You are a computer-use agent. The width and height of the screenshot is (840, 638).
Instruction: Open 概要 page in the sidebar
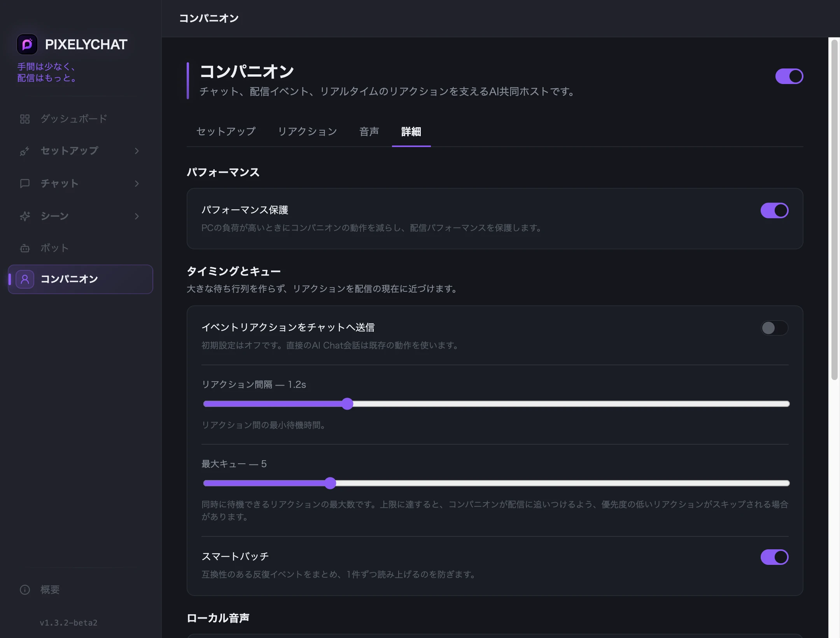(80, 590)
